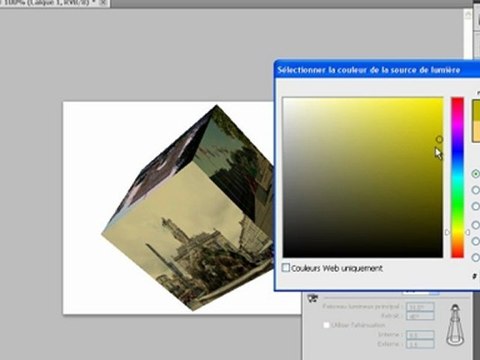Click the previous color swatch below the new color
Image resolution: width=480 pixels, height=360 pixels.
[476, 131]
